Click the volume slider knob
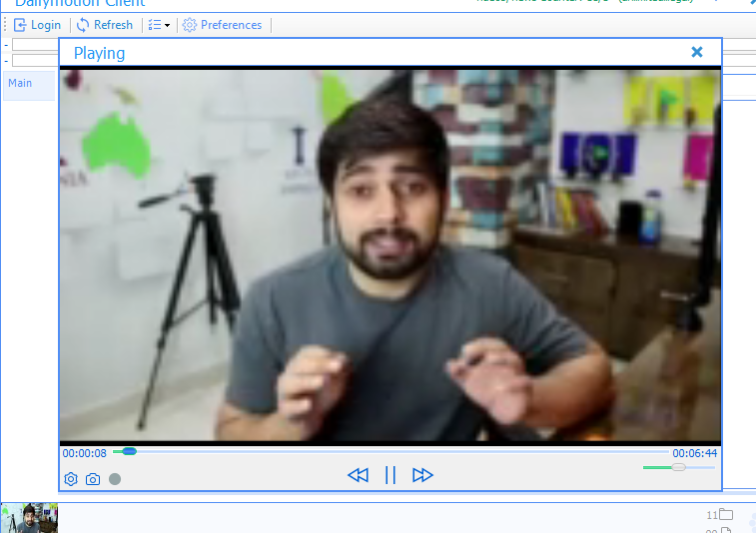This screenshot has height=533, width=756. pos(678,467)
